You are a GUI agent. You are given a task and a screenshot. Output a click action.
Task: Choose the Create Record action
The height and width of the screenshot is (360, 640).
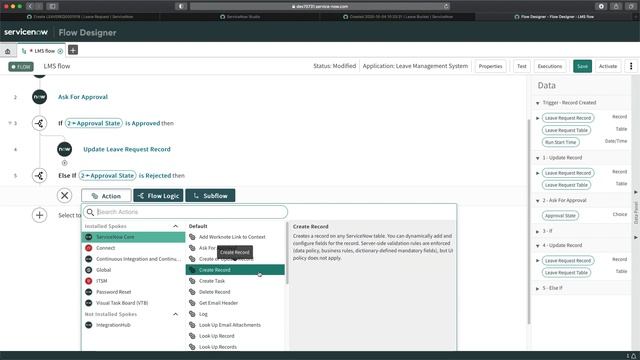pos(235,270)
